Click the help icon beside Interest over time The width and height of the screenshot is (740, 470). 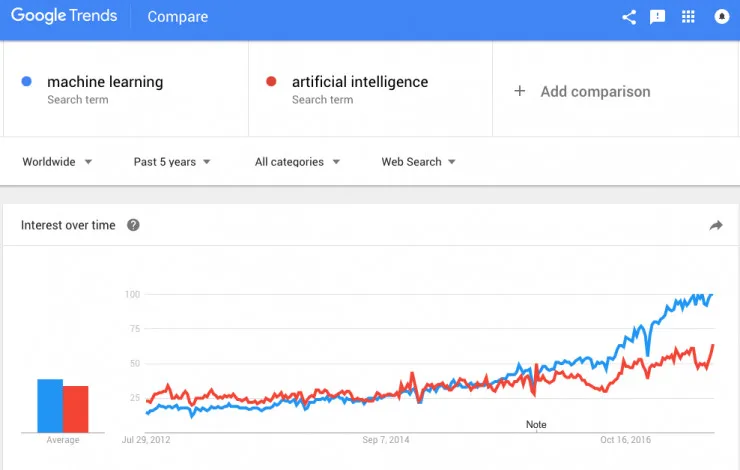(133, 225)
